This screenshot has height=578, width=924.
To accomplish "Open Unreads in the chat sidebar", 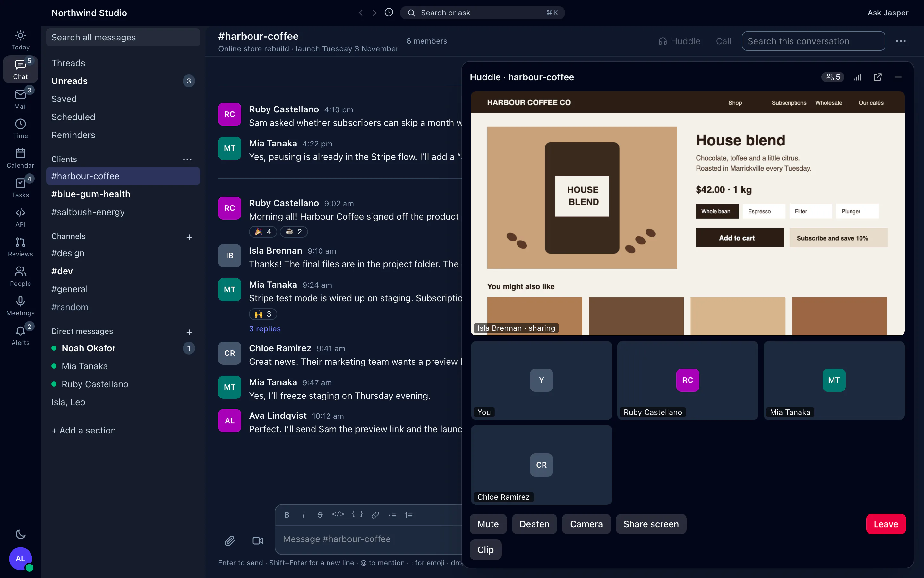I will pyautogui.click(x=123, y=81).
